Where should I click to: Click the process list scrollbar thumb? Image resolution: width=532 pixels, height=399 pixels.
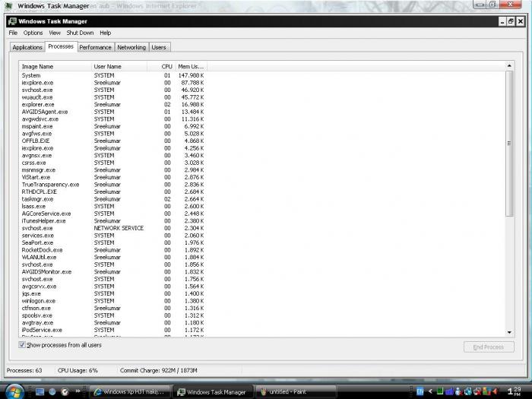coord(509,143)
